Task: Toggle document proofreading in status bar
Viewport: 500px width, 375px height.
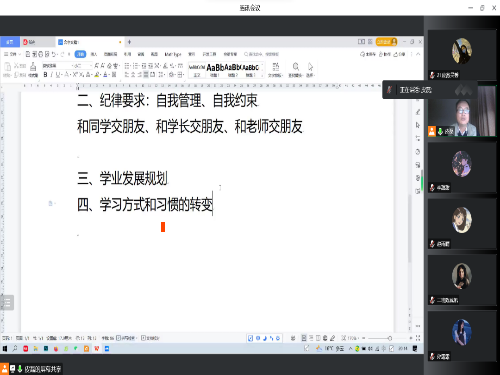Action: [x=150, y=338]
